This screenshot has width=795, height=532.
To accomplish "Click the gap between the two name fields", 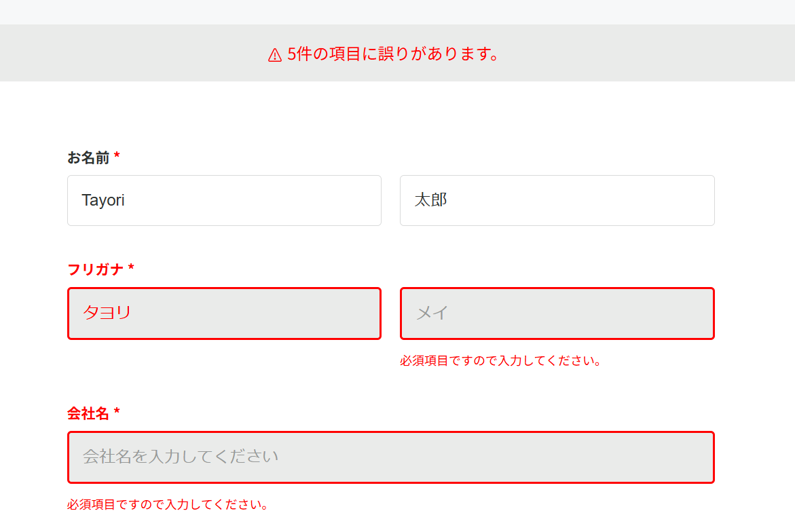I will (x=390, y=200).
